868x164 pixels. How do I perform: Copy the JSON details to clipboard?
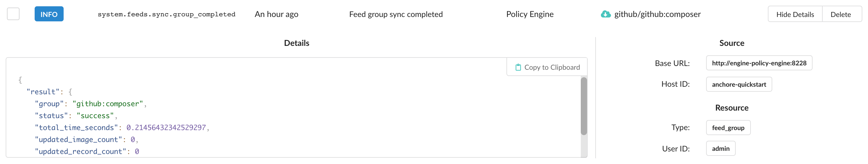tap(547, 67)
